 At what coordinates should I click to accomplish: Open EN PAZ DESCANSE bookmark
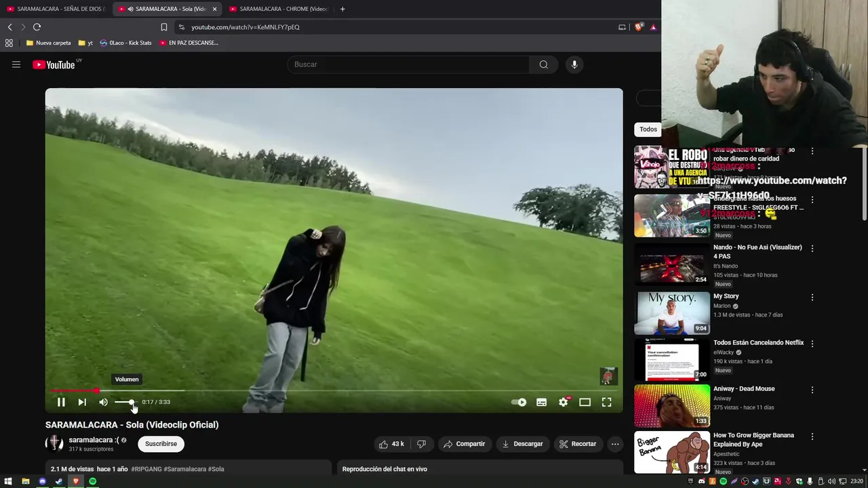(x=189, y=43)
